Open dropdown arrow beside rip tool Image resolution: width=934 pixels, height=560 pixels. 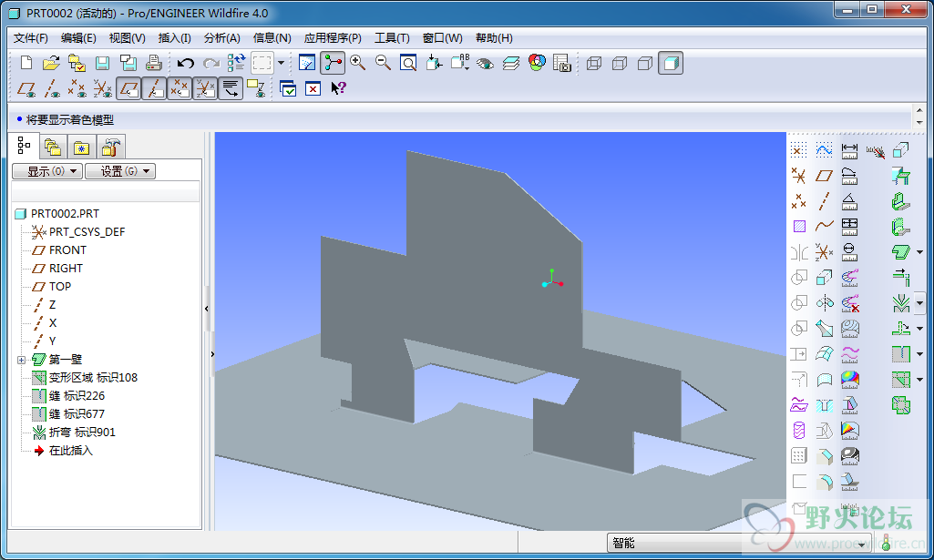(919, 354)
